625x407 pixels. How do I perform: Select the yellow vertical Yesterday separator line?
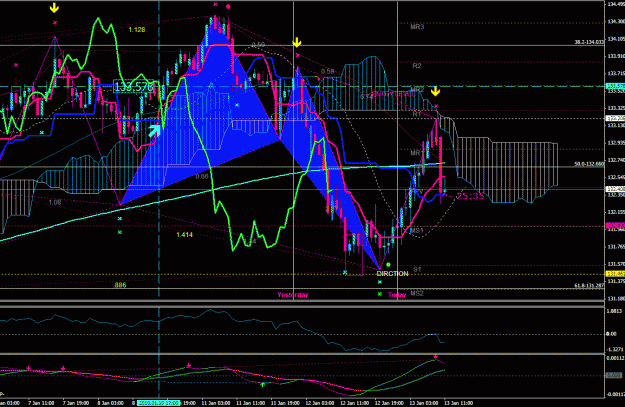293,149
